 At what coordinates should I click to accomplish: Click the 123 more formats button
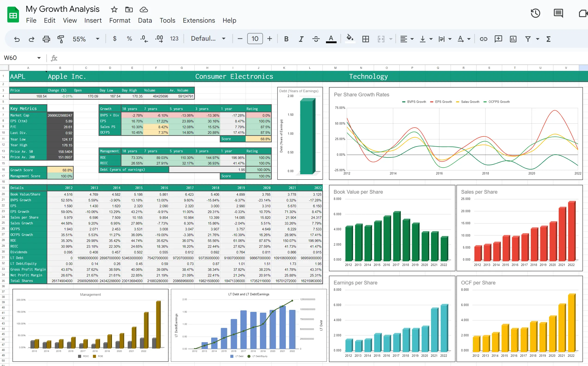(174, 39)
